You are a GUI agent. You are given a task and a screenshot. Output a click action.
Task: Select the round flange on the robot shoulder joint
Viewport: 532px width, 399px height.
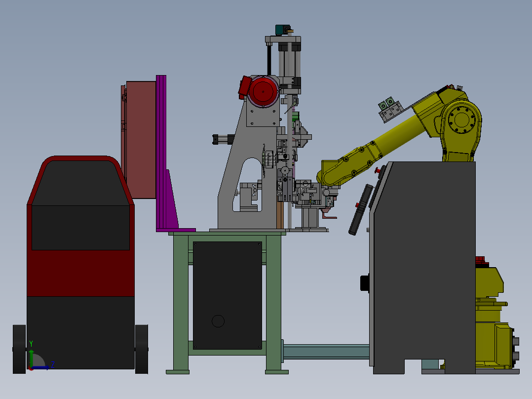462,120
